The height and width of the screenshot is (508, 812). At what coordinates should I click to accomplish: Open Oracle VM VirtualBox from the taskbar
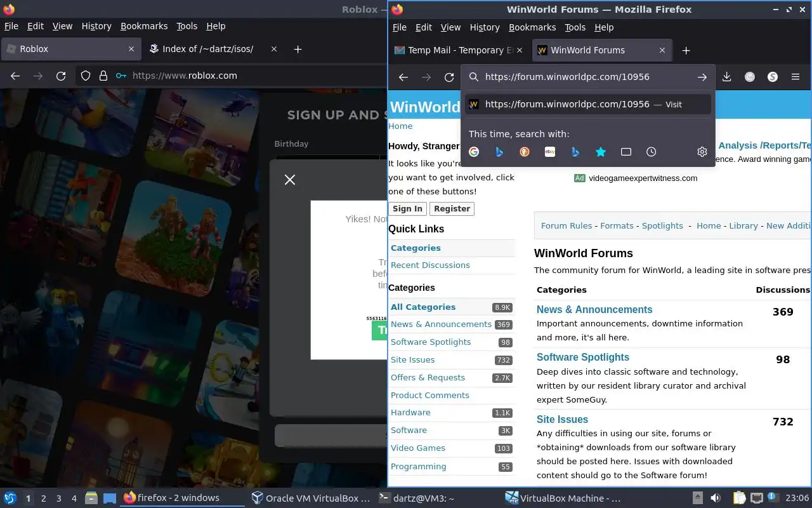pyautogui.click(x=310, y=498)
